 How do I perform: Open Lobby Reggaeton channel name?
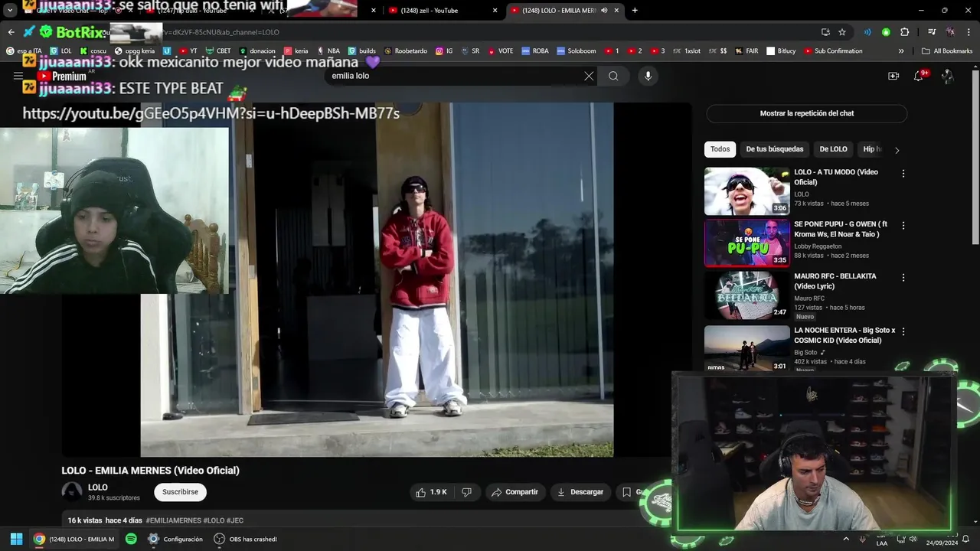click(818, 246)
